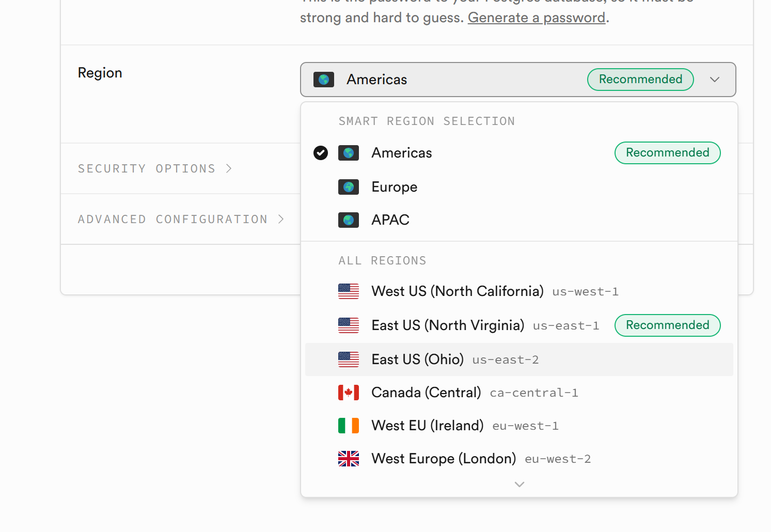Choose West EU (Ireland) eu-west-1
The width and height of the screenshot is (771, 532).
click(x=428, y=426)
